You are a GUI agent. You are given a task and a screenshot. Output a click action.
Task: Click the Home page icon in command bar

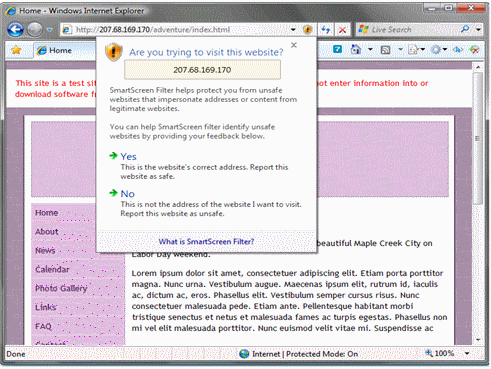pyautogui.click(x=356, y=50)
